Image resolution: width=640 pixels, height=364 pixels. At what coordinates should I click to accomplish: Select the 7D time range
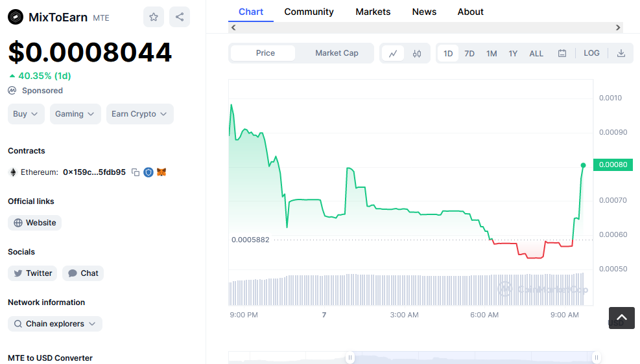point(469,53)
